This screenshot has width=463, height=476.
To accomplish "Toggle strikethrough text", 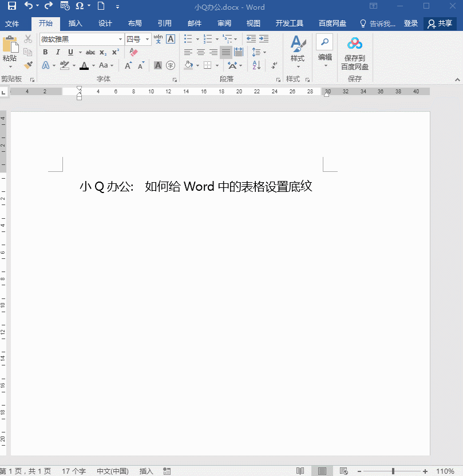I will (x=90, y=52).
